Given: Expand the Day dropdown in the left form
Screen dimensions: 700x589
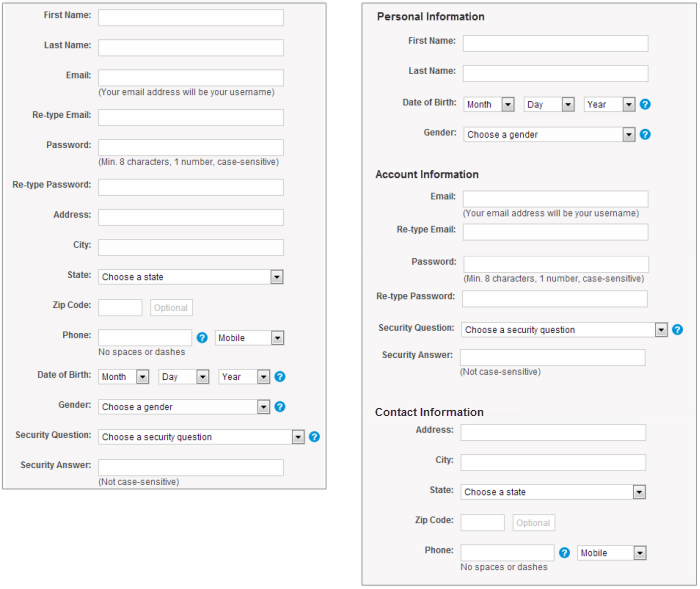Looking at the screenshot, I should click(x=183, y=377).
